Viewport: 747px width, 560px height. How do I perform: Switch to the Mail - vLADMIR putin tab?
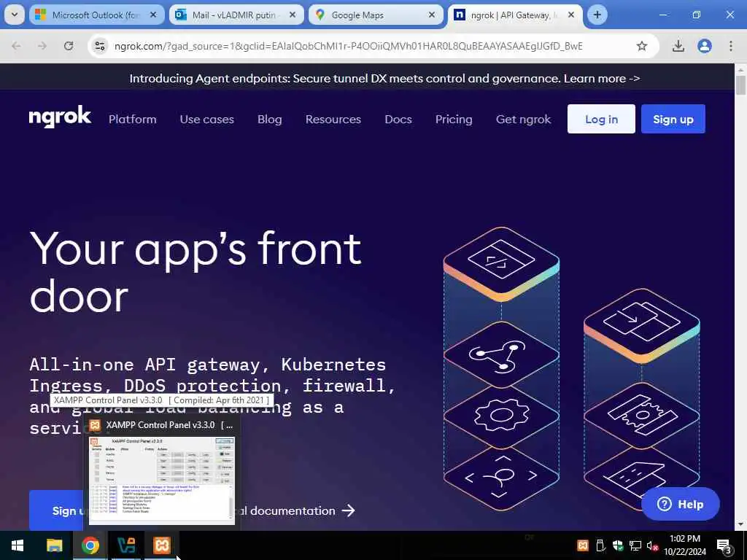[236, 15]
